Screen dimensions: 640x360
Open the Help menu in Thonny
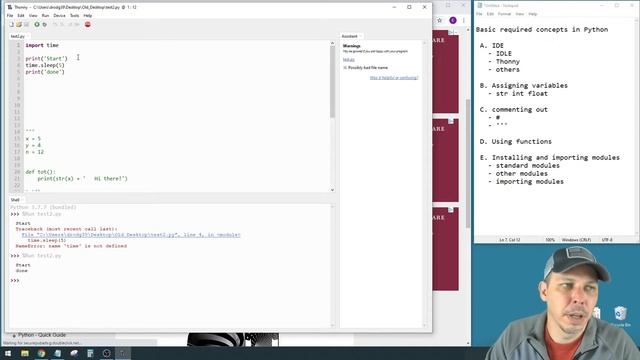(88, 16)
